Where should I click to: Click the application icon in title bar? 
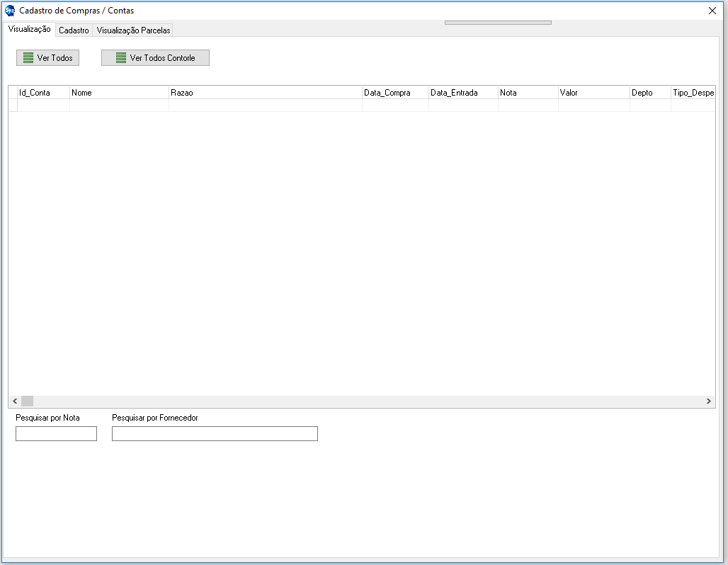[x=10, y=11]
